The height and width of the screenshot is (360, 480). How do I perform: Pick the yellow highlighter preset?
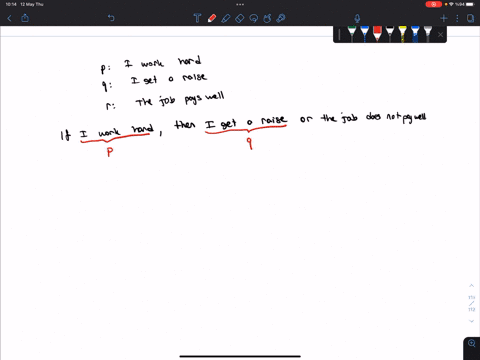click(x=402, y=34)
